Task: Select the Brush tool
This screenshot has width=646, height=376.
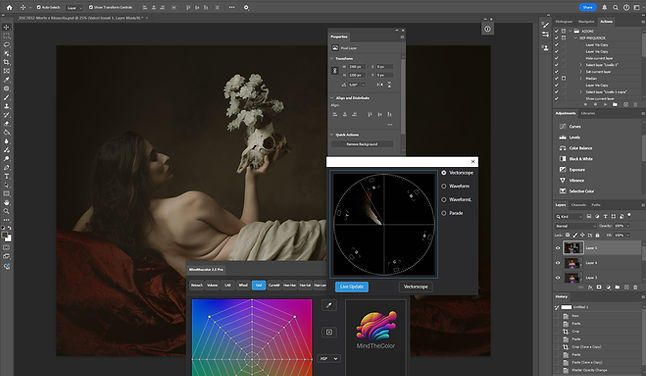Action: (6, 97)
